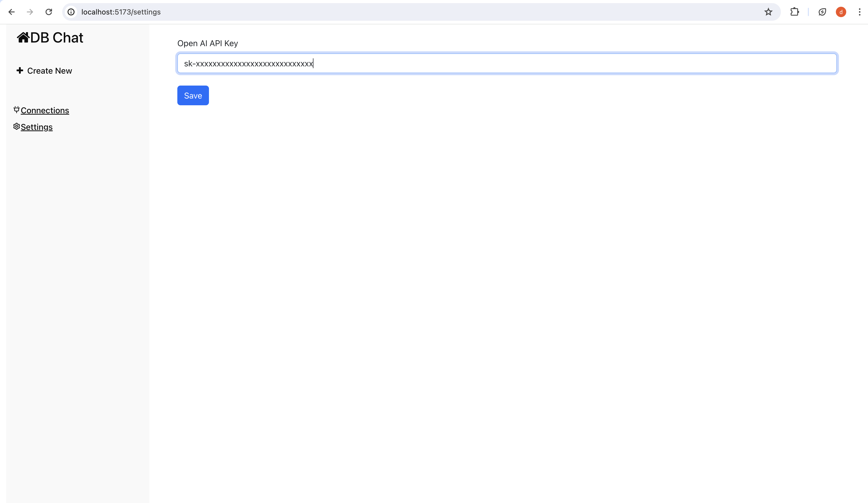Open the performance icon next to profile
The image size is (868, 503).
[x=822, y=12]
